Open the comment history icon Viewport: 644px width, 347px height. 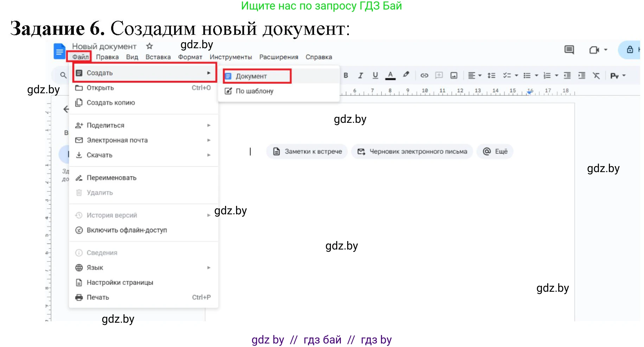click(x=569, y=50)
